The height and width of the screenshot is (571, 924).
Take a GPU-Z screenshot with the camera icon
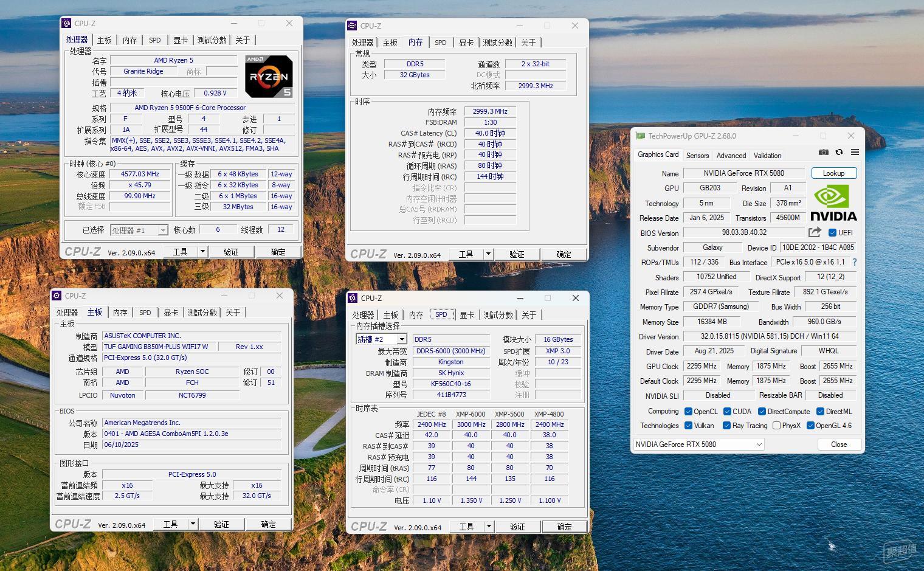tap(823, 152)
